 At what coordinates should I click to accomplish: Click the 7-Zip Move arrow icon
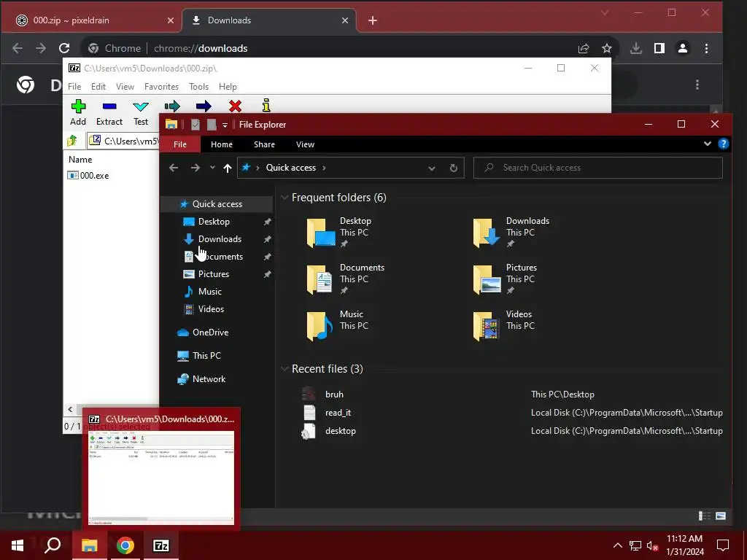[x=204, y=106]
